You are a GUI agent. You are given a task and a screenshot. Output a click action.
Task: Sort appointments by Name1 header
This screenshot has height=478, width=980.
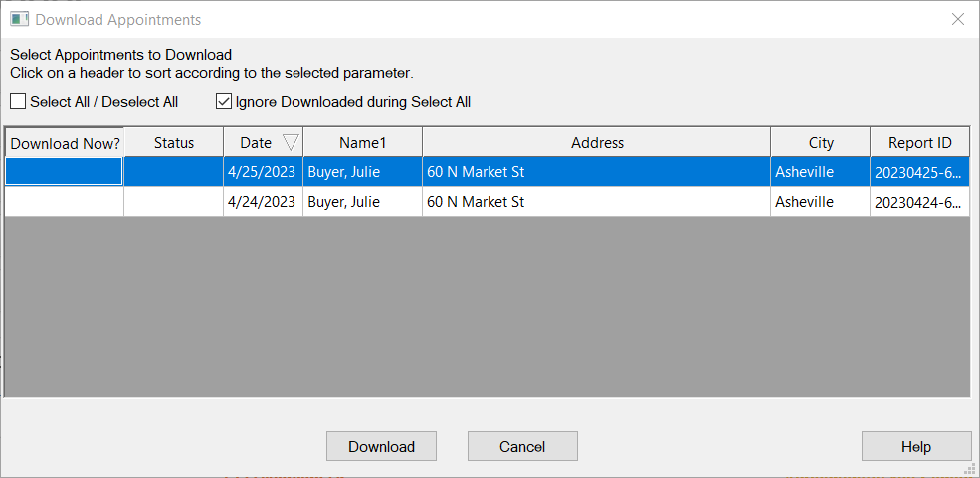tap(362, 143)
